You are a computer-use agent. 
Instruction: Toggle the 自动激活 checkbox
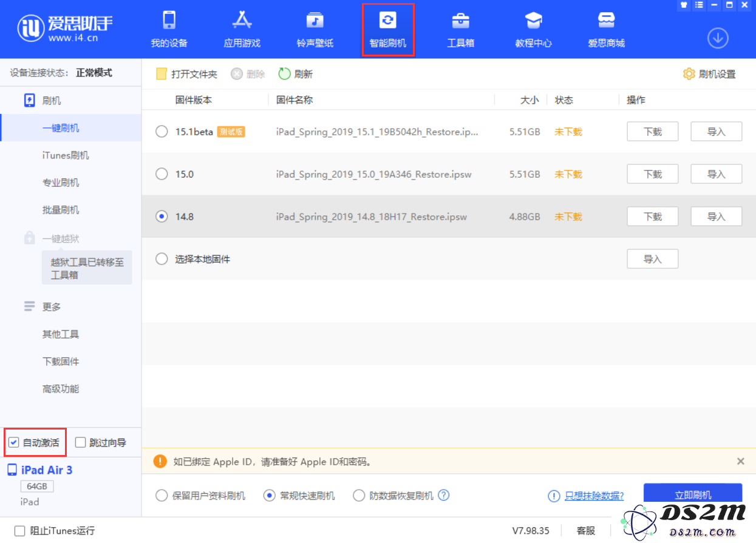[x=14, y=442]
